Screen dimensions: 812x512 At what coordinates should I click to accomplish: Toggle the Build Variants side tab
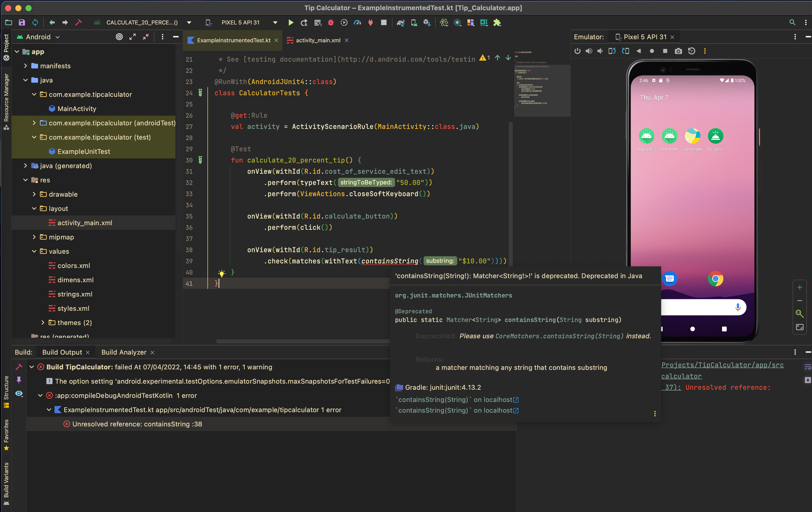(x=6, y=483)
